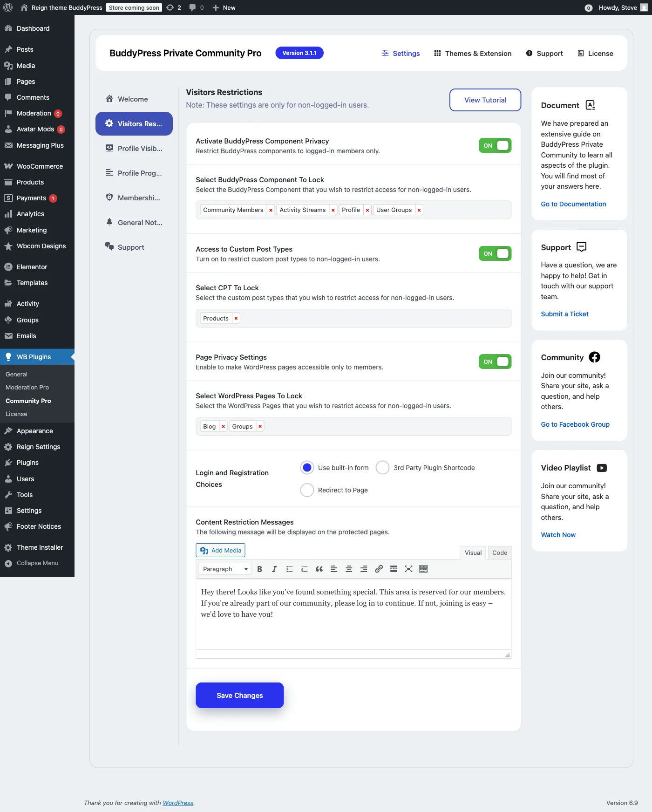Open the Select BuddyPress Component multi-select field
Viewport: 652px width, 812px height.
353,210
